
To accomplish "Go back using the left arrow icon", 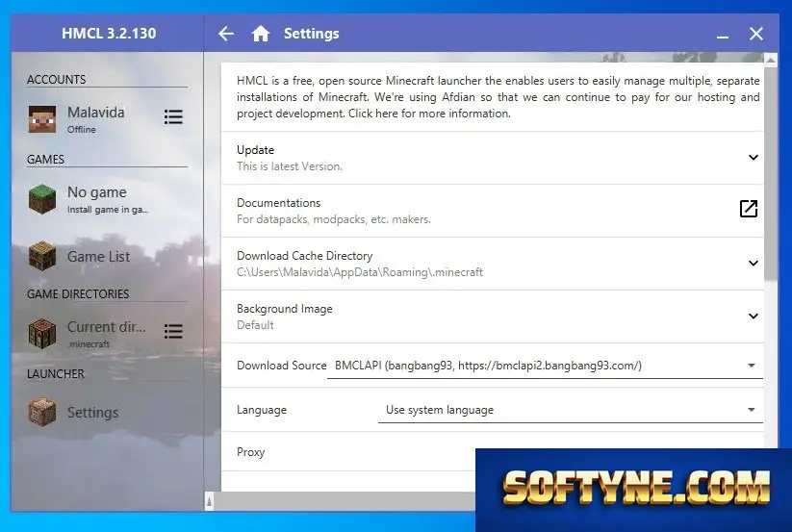I will (226, 34).
